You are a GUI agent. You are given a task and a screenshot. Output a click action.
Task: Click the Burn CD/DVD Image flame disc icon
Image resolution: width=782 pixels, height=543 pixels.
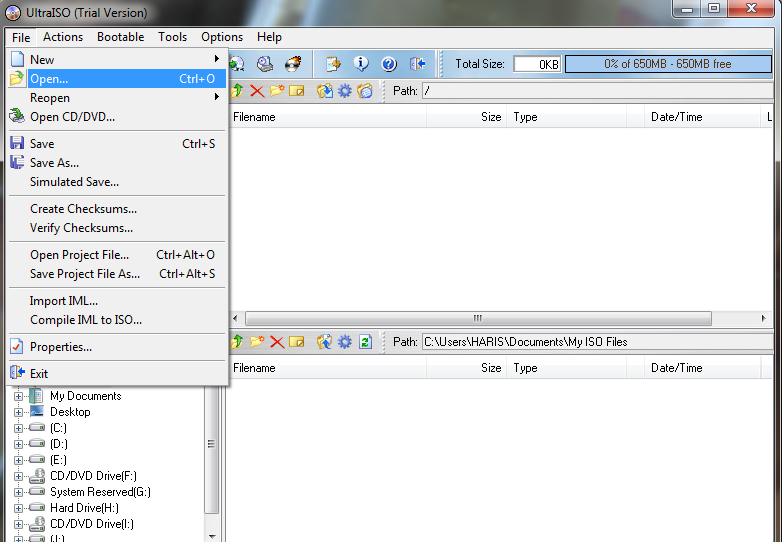[x=293, y=64]
